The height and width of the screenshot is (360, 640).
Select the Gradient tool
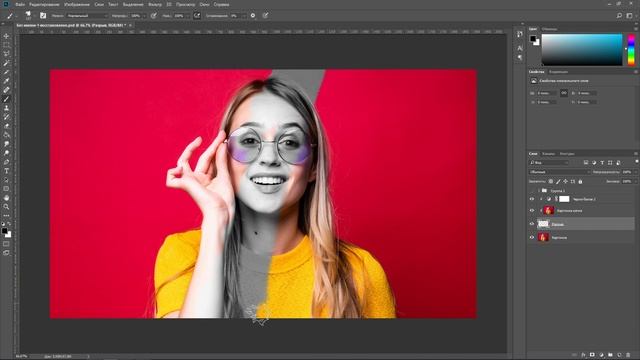pos(6,135)
